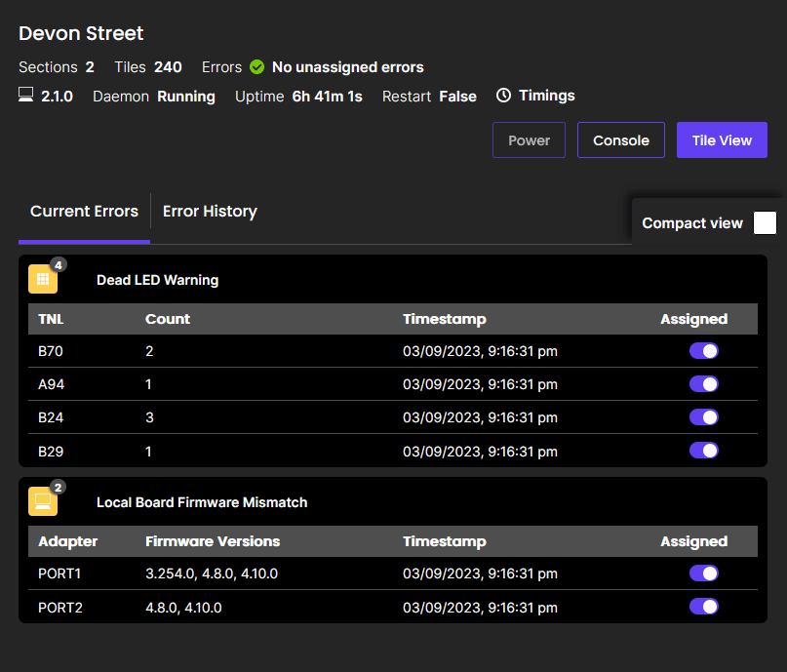Click the Local Board Firmware Mismatch monitor icon
Image resolution: width=787 pixels, height=672 pixels.
point(43,502)
